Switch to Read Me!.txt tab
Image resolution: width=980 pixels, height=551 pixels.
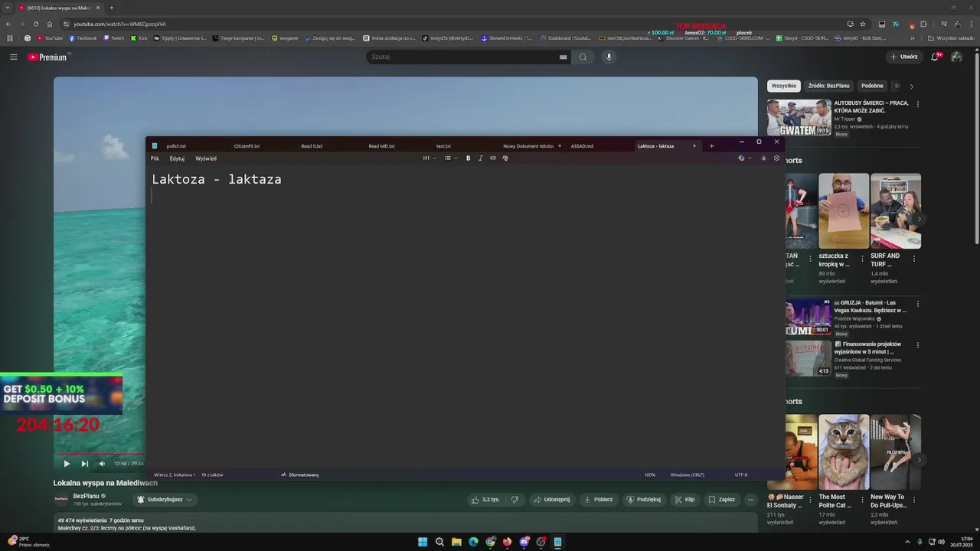381,146
